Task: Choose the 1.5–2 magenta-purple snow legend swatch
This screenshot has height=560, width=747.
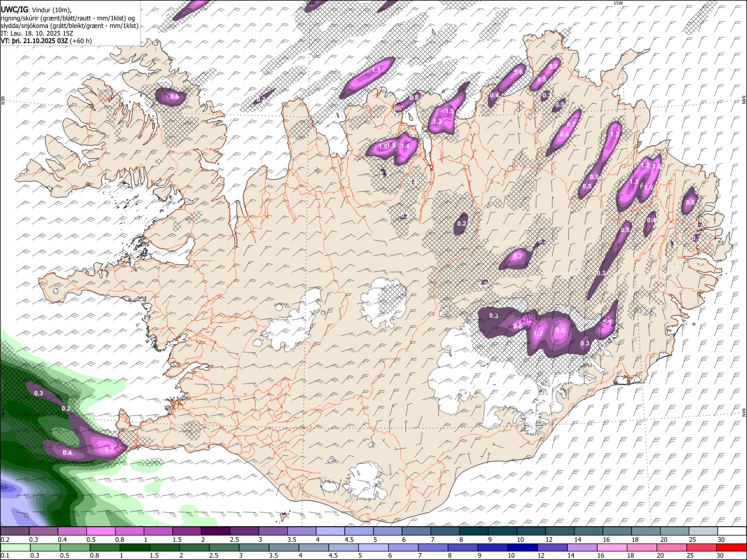Action: click(x=186, y=531)
